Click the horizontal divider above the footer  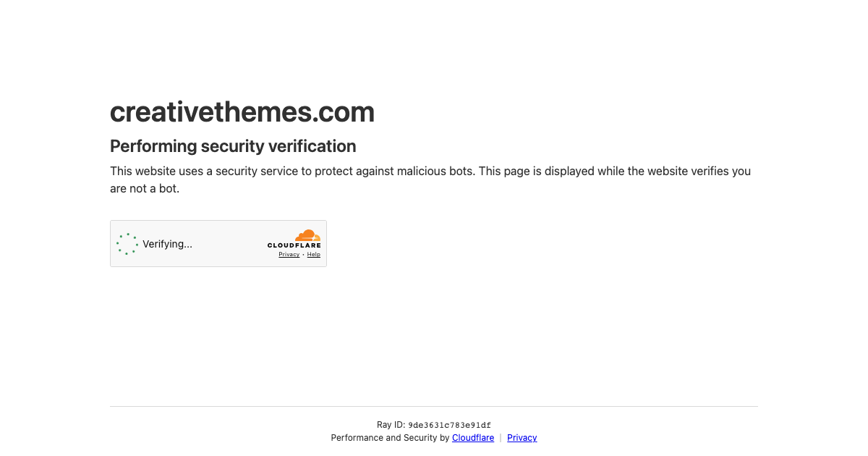click(x=434, y=406)
